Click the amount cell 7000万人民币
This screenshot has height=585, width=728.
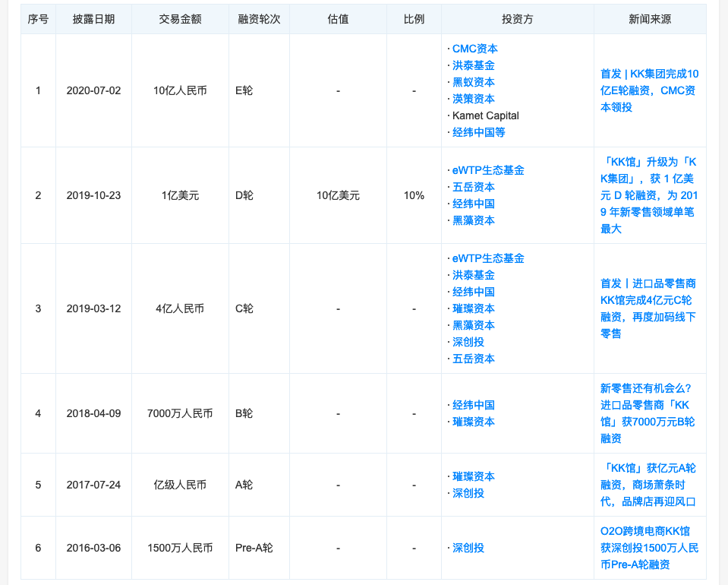(180, 413)
